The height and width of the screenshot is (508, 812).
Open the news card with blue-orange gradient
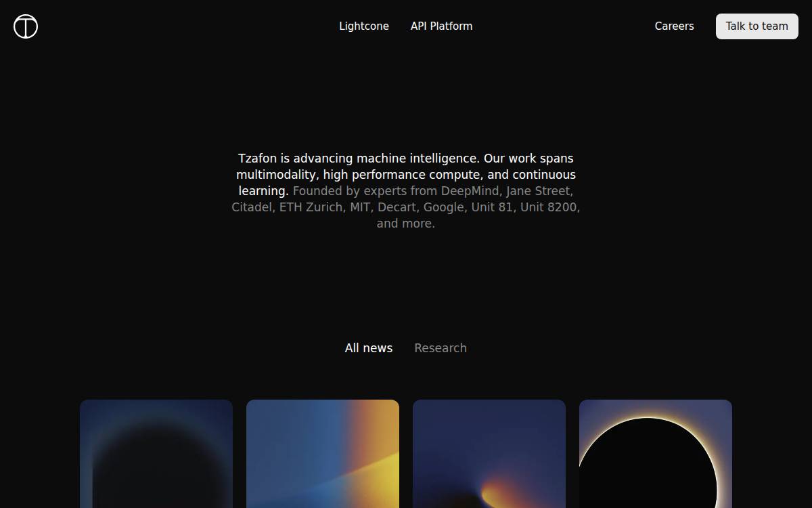click(323, 454)
